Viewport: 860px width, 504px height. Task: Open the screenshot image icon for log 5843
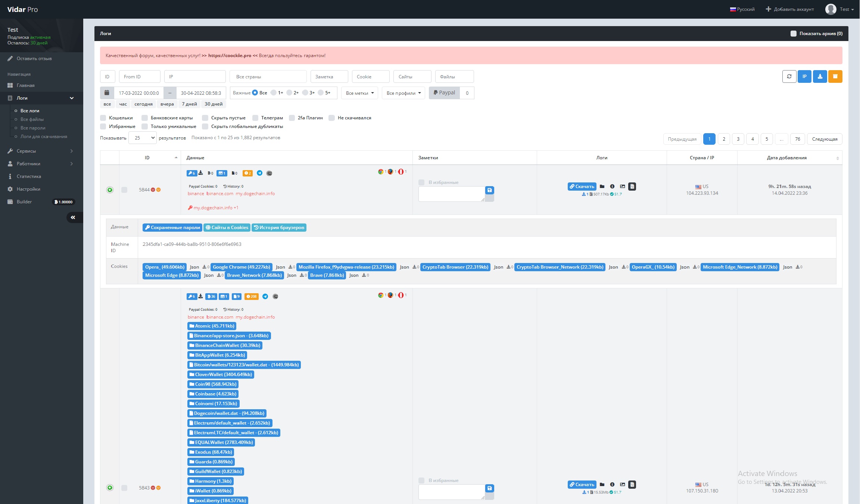622,485
